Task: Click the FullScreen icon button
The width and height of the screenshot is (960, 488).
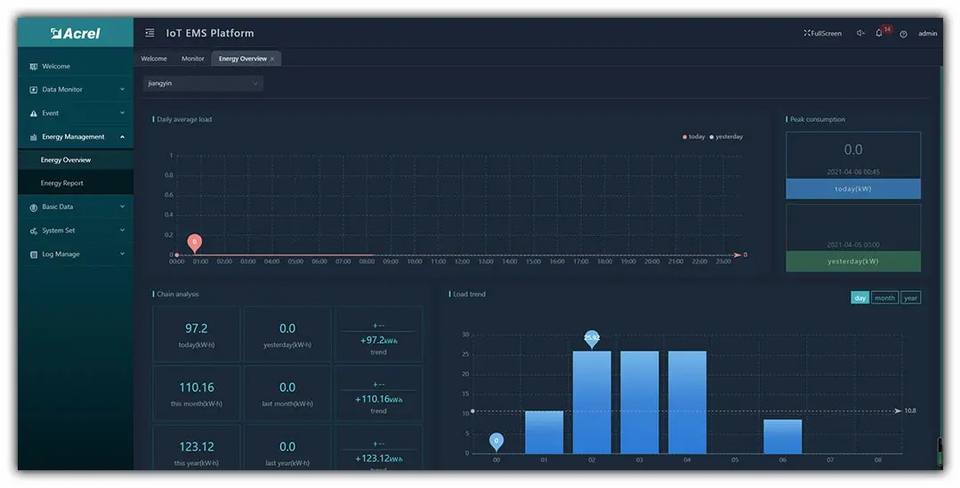Action: pos(822,33)
